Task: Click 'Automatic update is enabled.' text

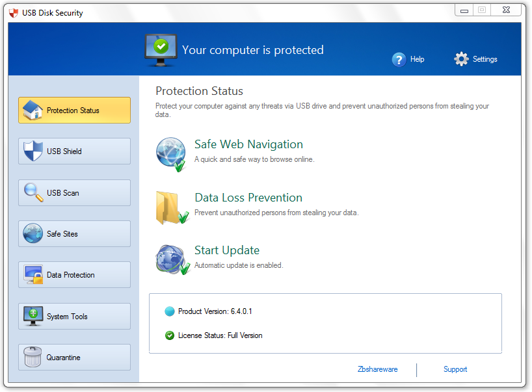Action: point(239,265)
